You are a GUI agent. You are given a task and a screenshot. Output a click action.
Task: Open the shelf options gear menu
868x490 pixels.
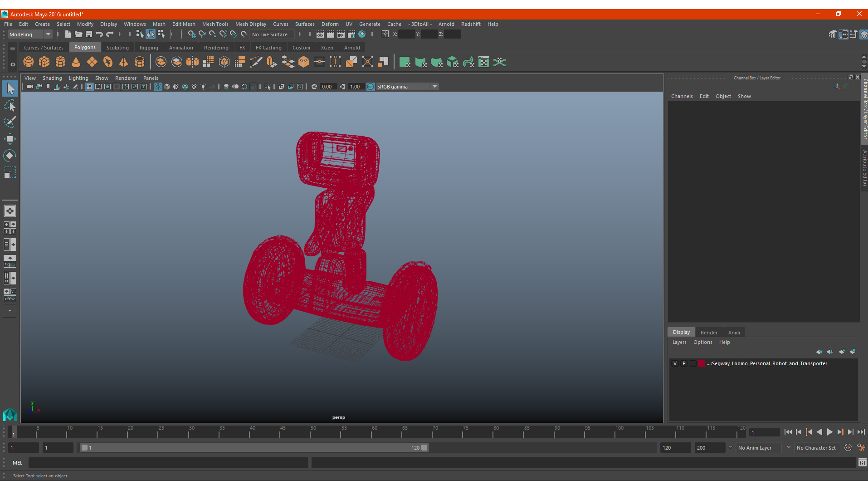[x=13, y=64]
